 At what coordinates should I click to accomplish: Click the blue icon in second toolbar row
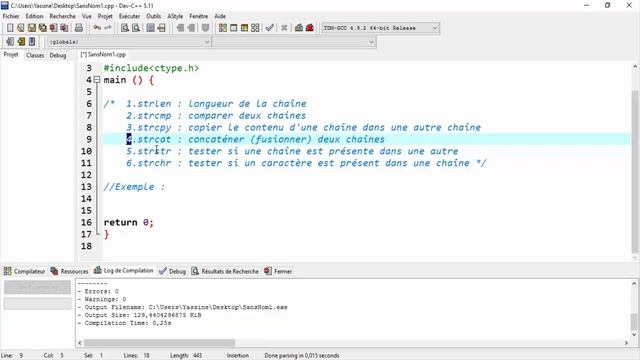pyautogui.click(x=32, y=42)
